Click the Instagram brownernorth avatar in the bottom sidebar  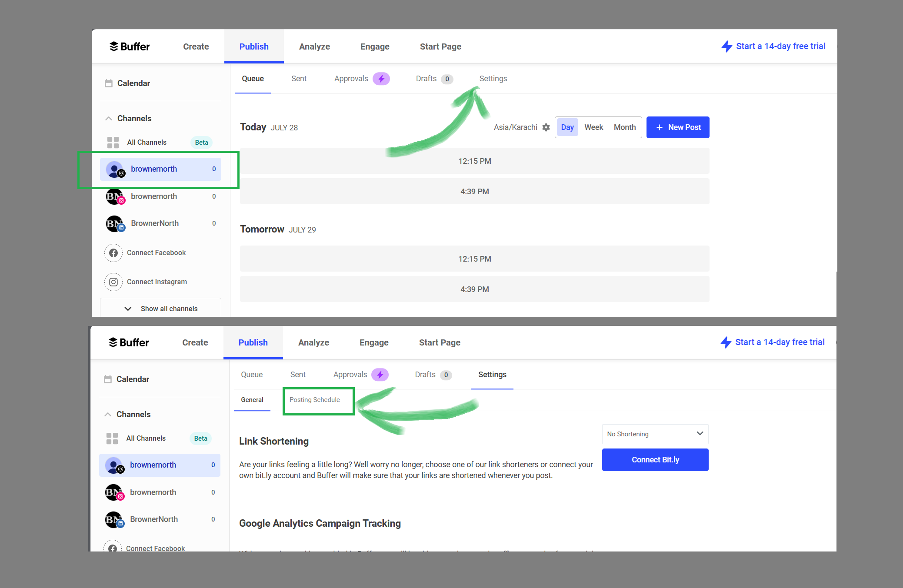[x=114, y=493]
